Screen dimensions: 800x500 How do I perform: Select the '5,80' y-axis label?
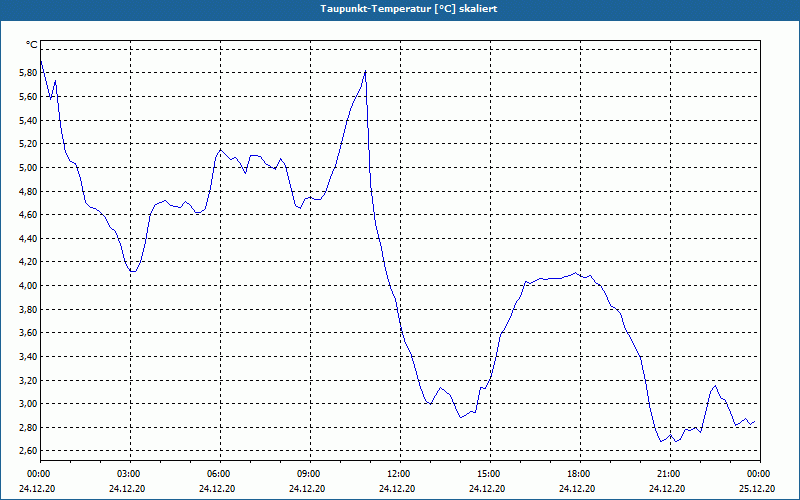coord(28,73)
